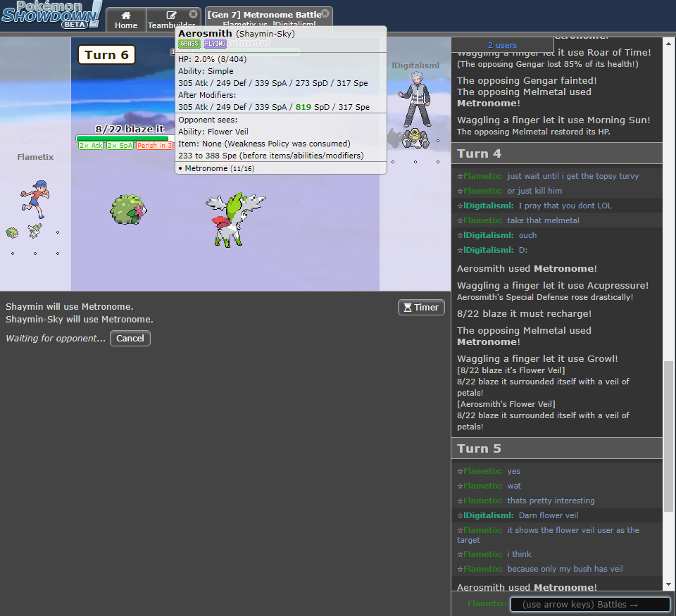Click 'Shaymin-Sky will use Metronome.' text
Viewport: 676px width, 616px height.
coord(80,320)
